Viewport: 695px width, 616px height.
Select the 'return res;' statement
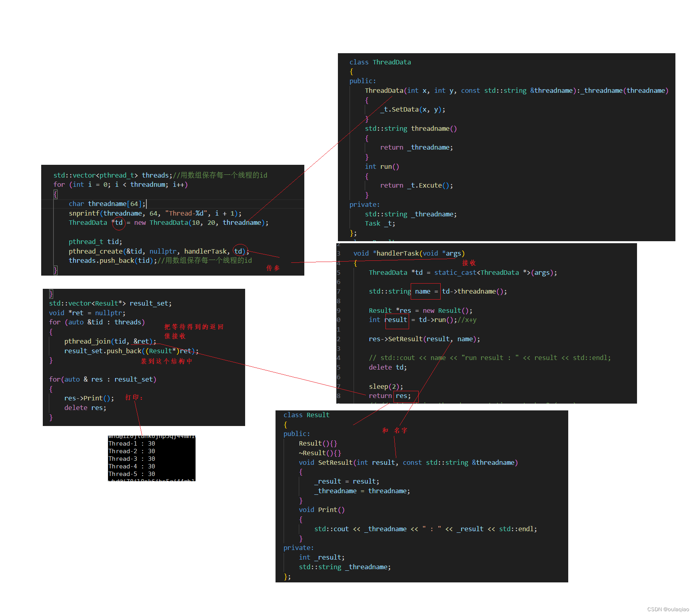tap(390, 396)
